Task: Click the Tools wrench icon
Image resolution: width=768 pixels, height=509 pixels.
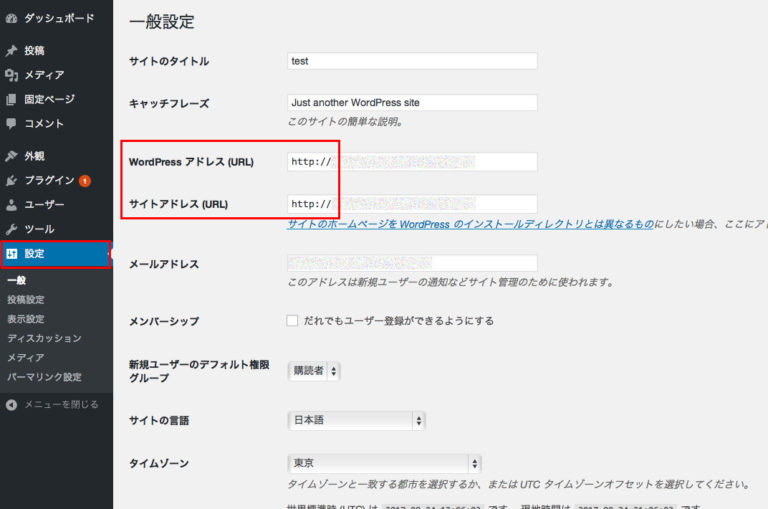Action: pos(11,229)
